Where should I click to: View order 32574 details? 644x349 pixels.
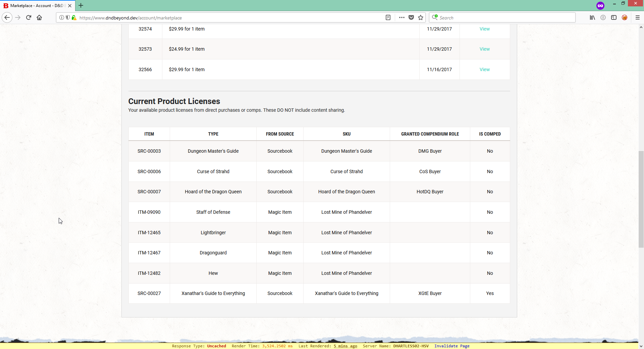click(484, 29)
